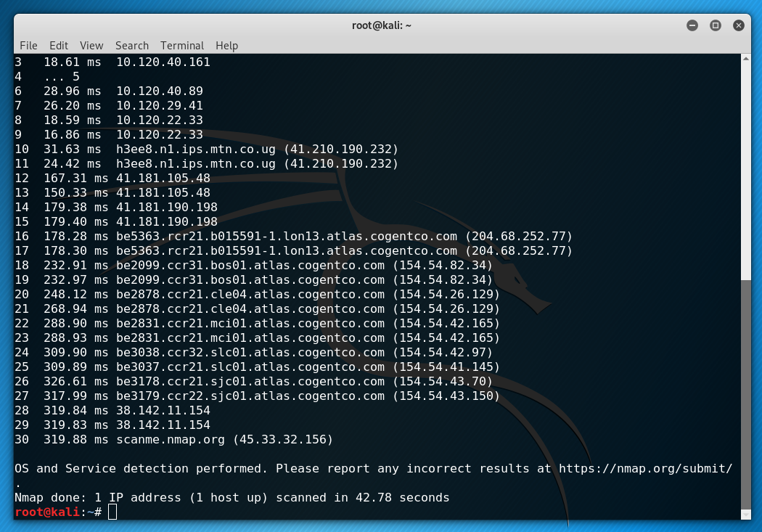
Task: Click scanme.nmap.org on hop 30
Action: (x=171, y=440)
